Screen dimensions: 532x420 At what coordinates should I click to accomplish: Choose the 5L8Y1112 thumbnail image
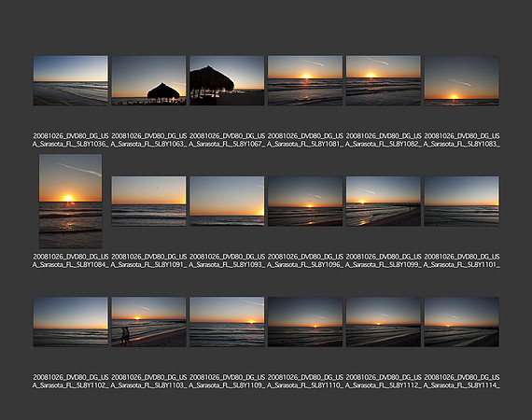click(x=384, y=322)
